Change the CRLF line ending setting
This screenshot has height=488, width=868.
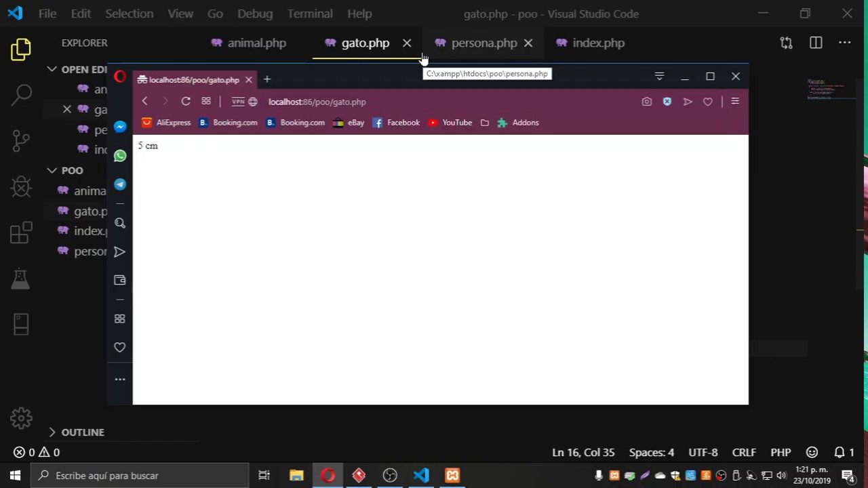pyautogui.click(x=744, y=452)
